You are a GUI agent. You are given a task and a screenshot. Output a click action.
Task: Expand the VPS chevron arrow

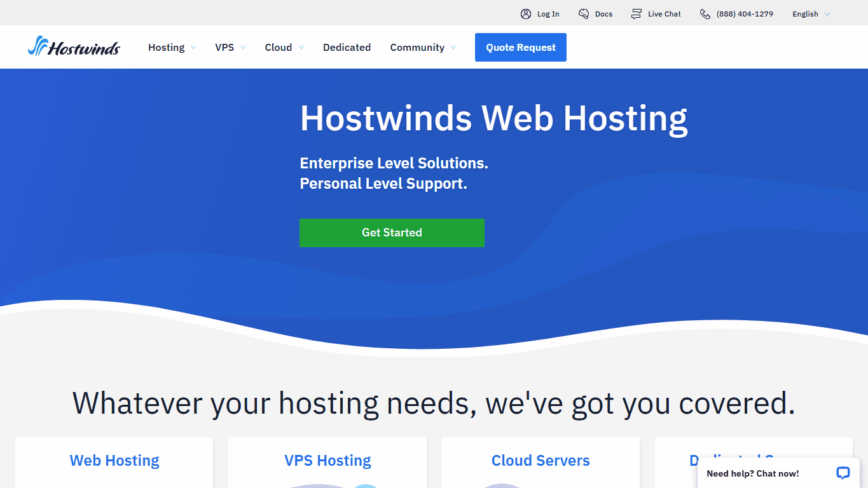tap(243, 48)
